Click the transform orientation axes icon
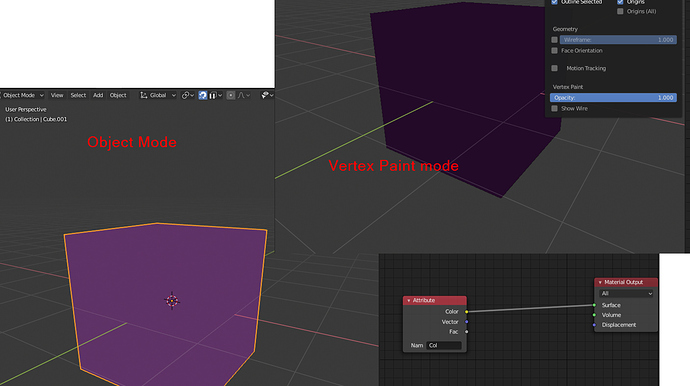The height and width of the screenshot is (386, 690). pos(143,95)
